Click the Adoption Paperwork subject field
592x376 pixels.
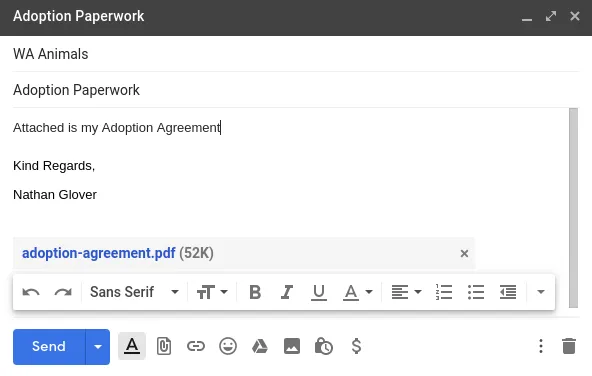click(296, 90)
